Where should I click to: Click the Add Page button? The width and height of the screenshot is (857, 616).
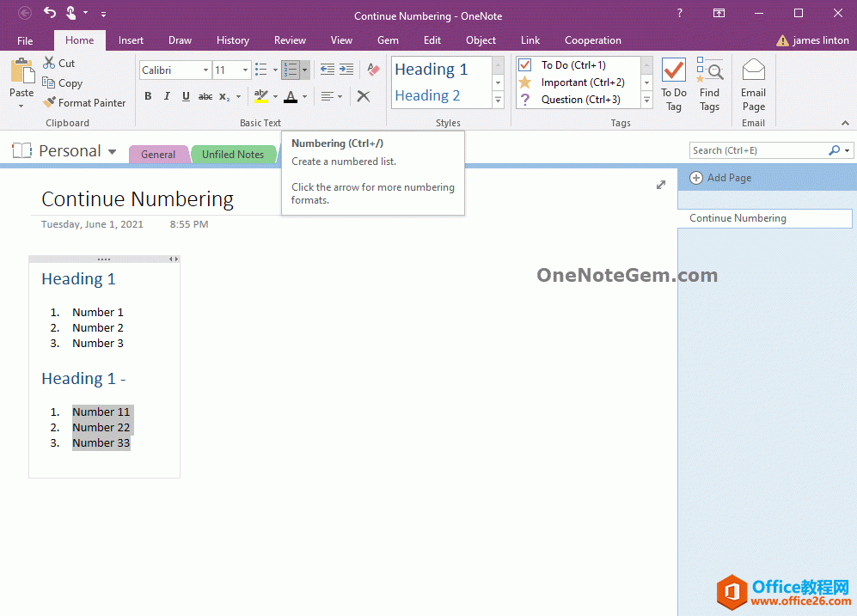[720, 178]
